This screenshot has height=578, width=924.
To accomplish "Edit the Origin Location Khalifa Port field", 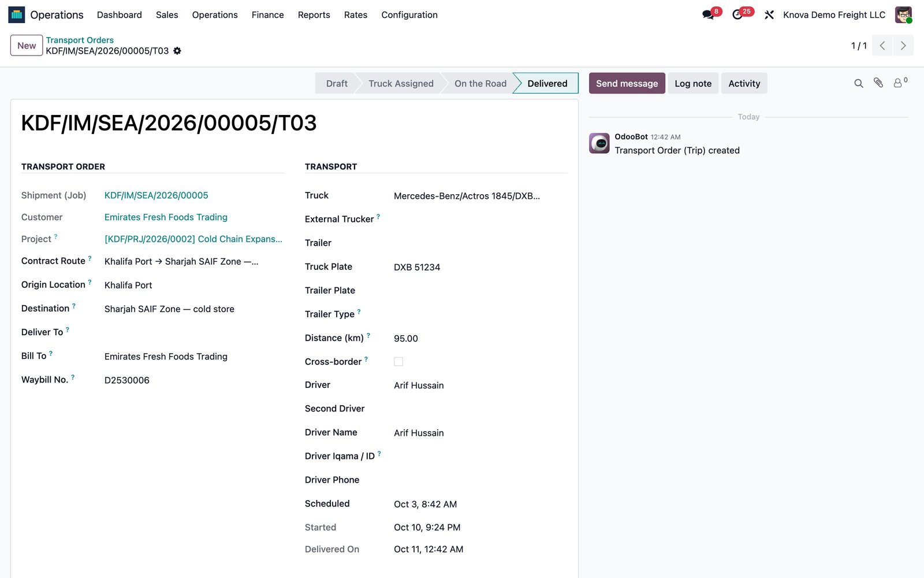I will click(x=193, y=285).
